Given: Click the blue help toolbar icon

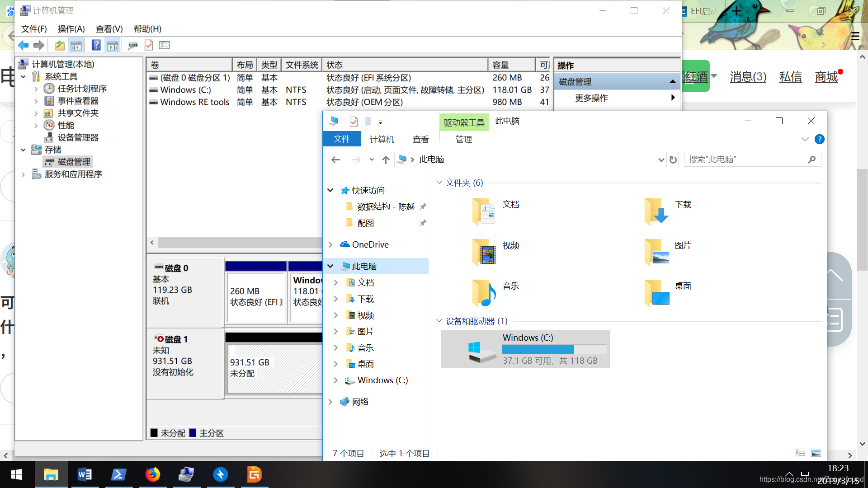Looking at the screenshot, I should pyautogui.click(x=96, y=45).
